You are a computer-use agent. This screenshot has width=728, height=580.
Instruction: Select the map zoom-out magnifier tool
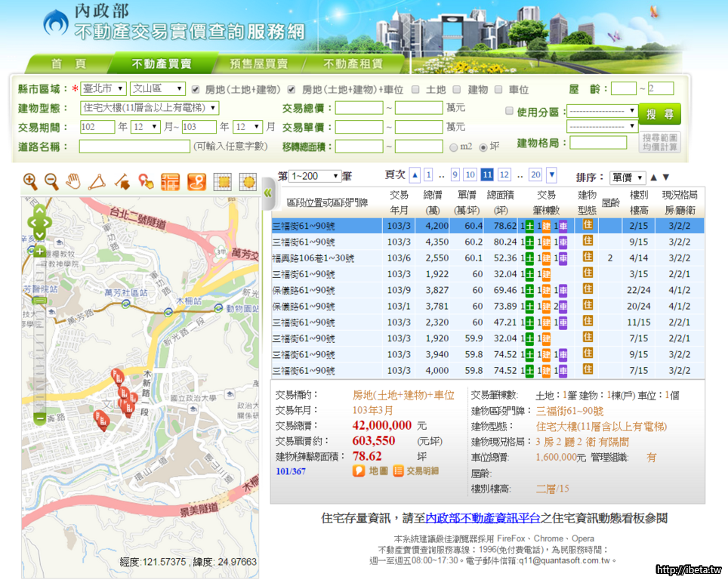click(x=51, y=181)
